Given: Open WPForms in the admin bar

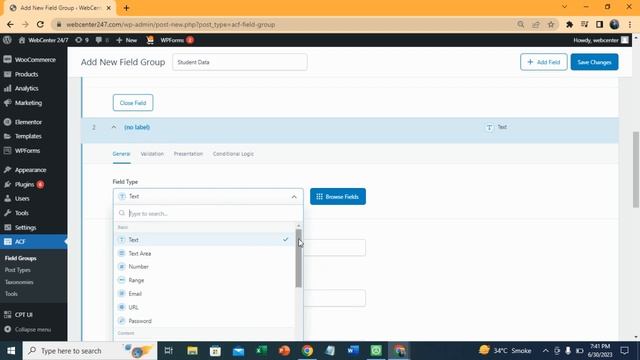Looking at the screenshot, I should (177, 40).
